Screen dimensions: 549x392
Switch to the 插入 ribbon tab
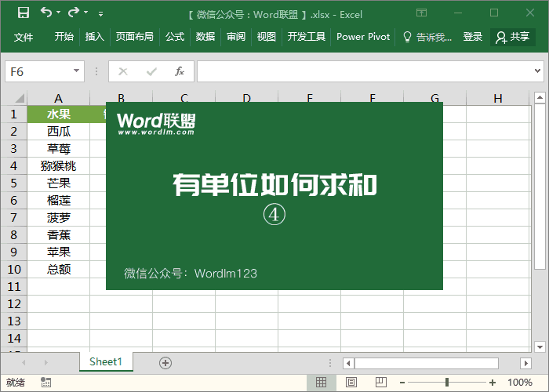(x=95, y=37)
